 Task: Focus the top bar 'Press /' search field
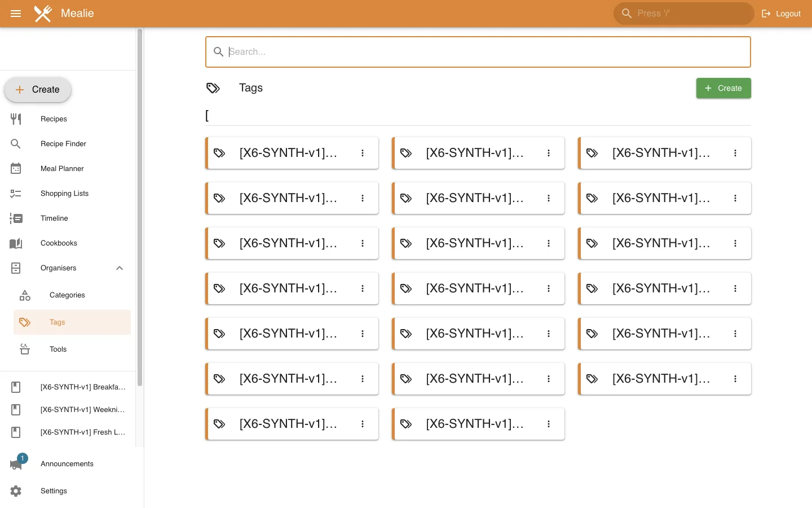coord(683,14)
